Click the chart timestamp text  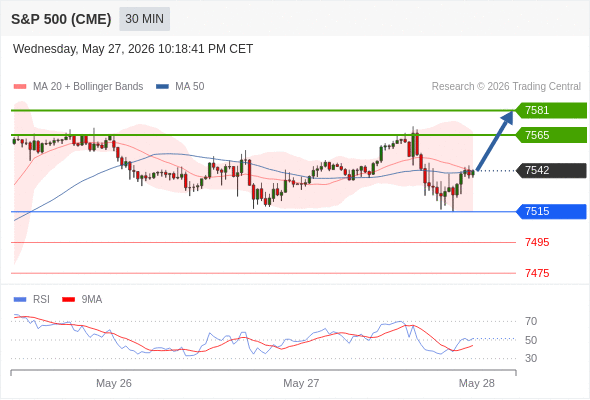point(133,49)
